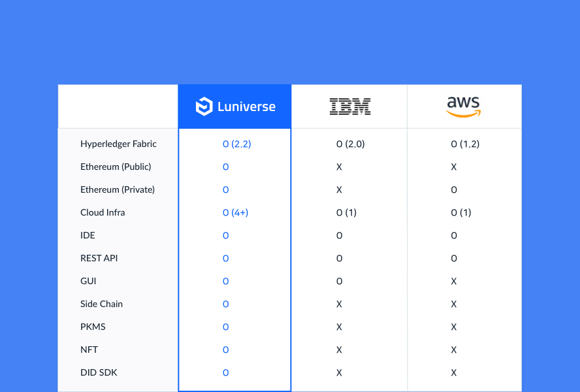Click the O (2.0) cell under IBM
Viewport: 580px width, 392px height.
pyautogui.click(x=351, y=144)
